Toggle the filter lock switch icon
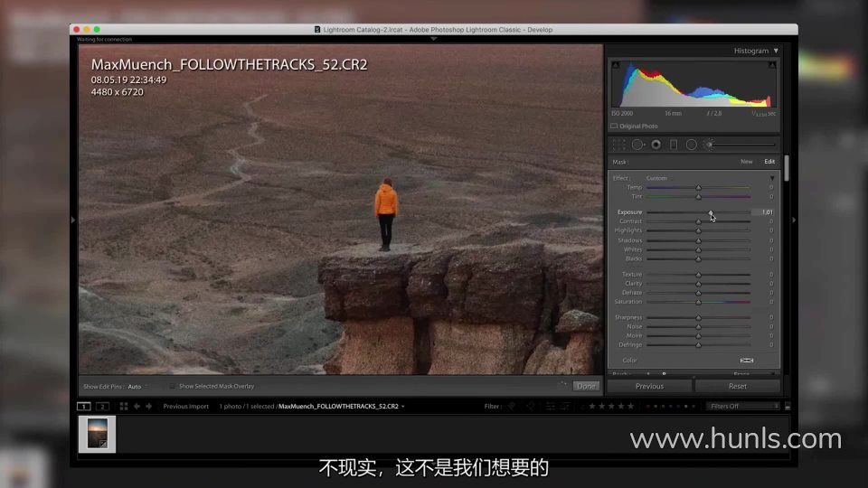This screenshot has width=868, height=488. [788, 407]
